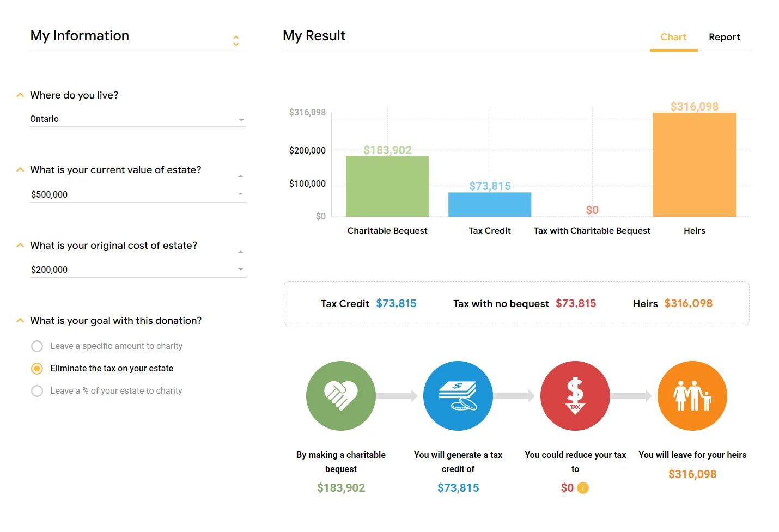
Task: Switch to the Chart tab
Action: click(x=673, y=37)
